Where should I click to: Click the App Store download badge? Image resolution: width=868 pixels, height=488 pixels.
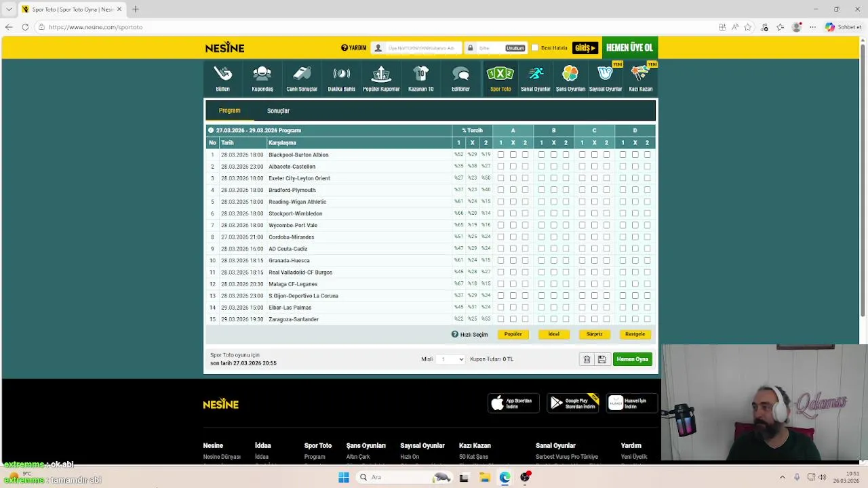click(513, 403)
